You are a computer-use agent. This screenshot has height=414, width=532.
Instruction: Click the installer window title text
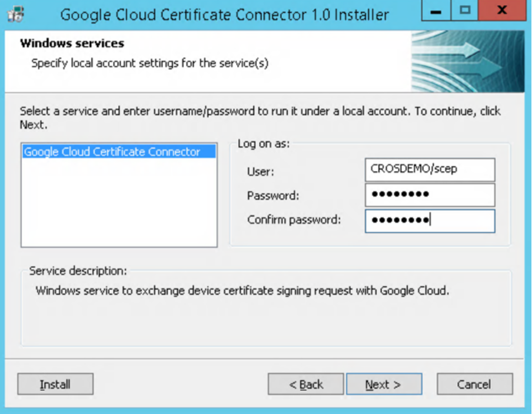[x=224, y=14]
